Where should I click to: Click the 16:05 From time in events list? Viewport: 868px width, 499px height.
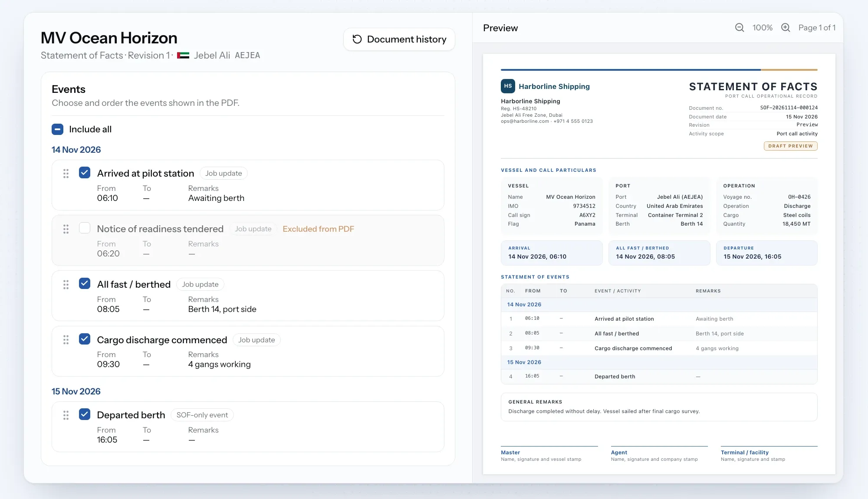(107, 440)
